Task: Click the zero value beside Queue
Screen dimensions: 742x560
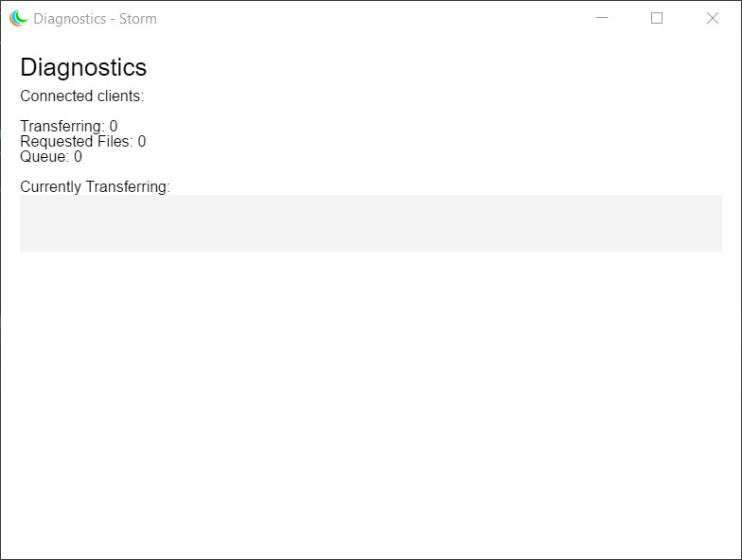Action: [x=78, y=157]
